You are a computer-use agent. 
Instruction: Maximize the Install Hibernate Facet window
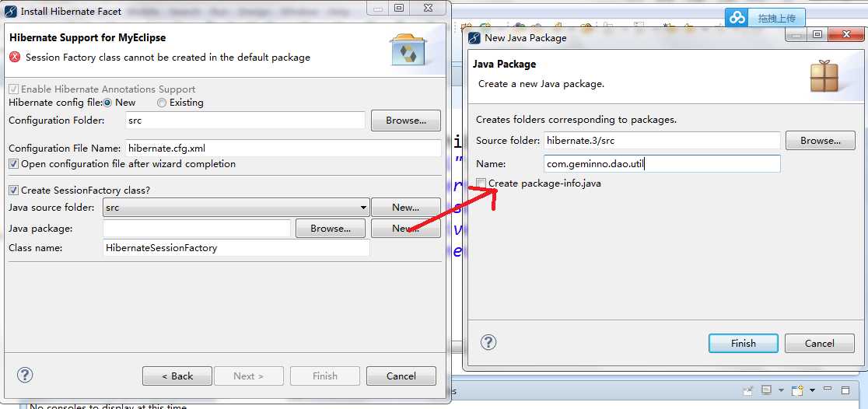pos(398,8)
